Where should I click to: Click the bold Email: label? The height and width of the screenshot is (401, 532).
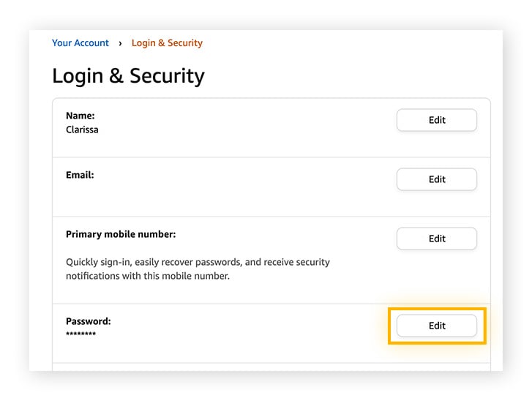point(80,175)
